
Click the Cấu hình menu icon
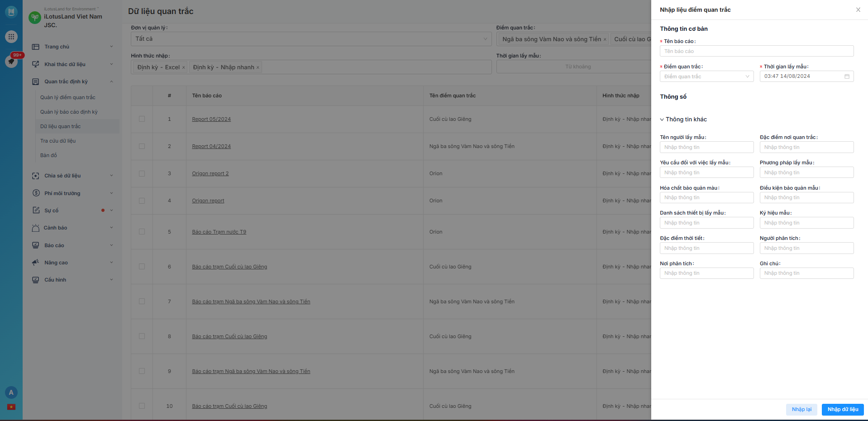[36, 280]
